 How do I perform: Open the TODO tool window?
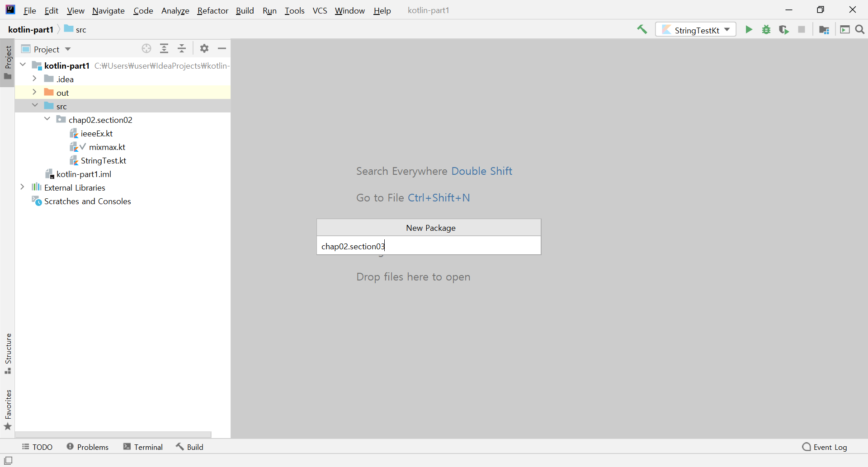coord(37,447)
